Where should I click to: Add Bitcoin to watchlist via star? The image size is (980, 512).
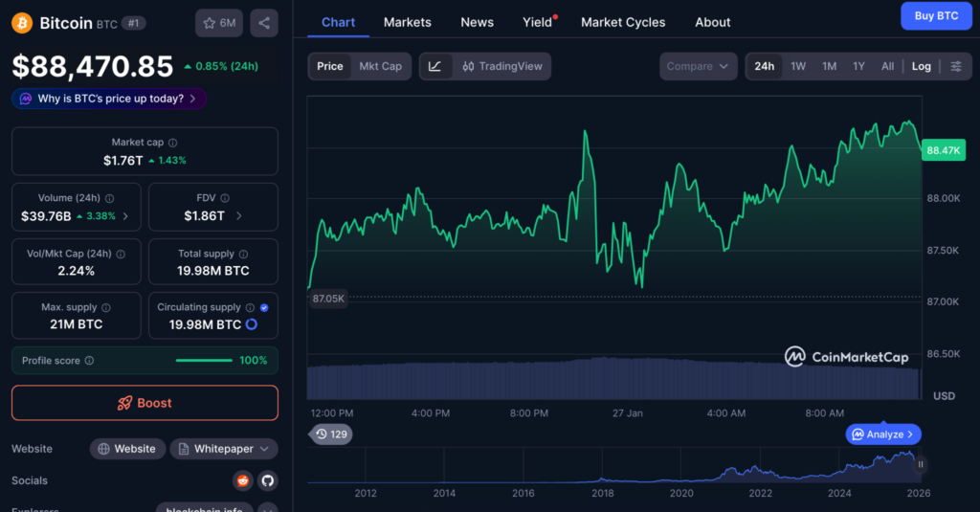click(219, 23)
